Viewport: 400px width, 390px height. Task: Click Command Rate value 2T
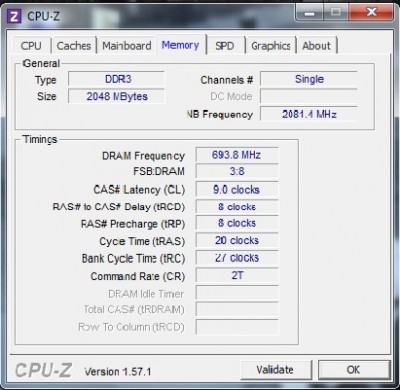click(237, 276)
